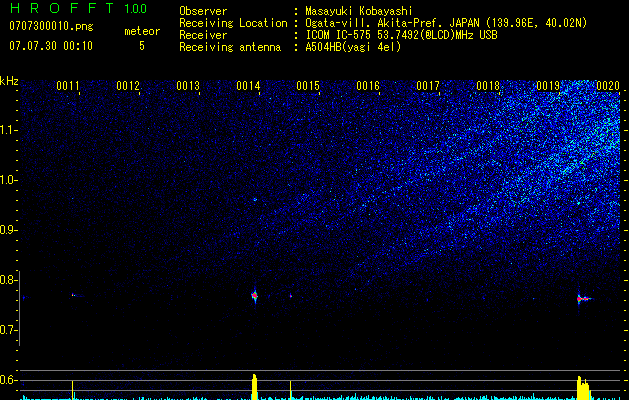Click time marker 0017
This screenshot has width=629, height=400.
[x=428, y=86]
